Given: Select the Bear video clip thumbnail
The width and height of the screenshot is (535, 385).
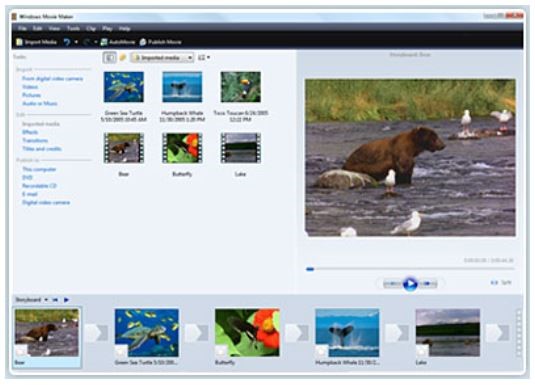Looking at the screenshot, I should point(124,148).
